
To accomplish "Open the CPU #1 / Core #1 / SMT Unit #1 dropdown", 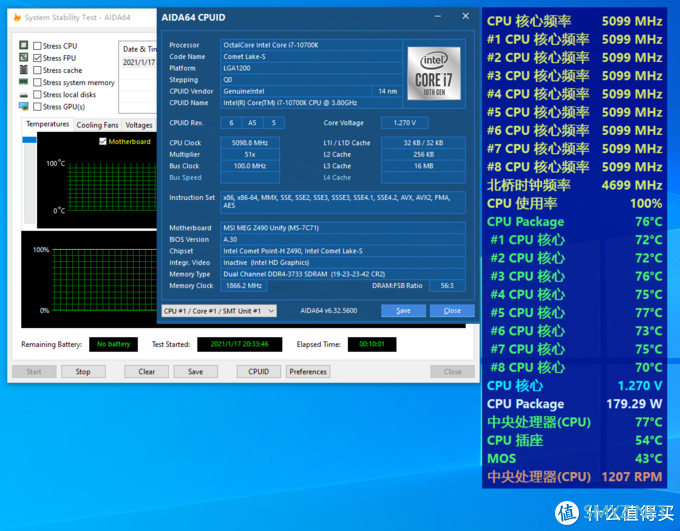I will (x=219, y=311).
